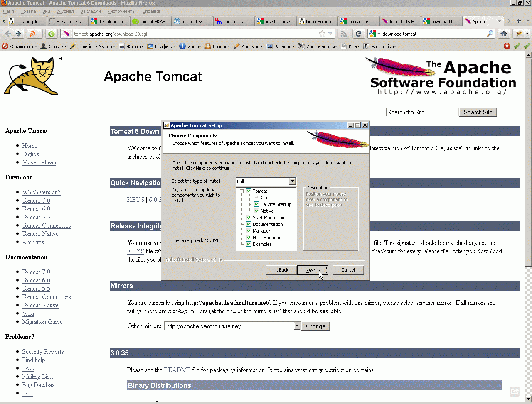
Task: Open the Закладки menu
Action: [x=90, y=11]
